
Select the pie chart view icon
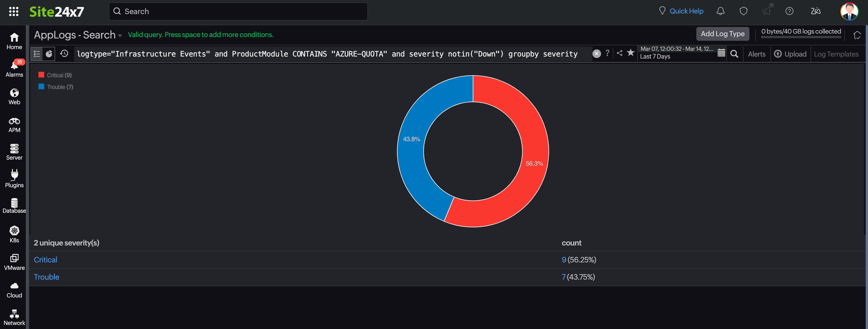[x=49, y=54]
